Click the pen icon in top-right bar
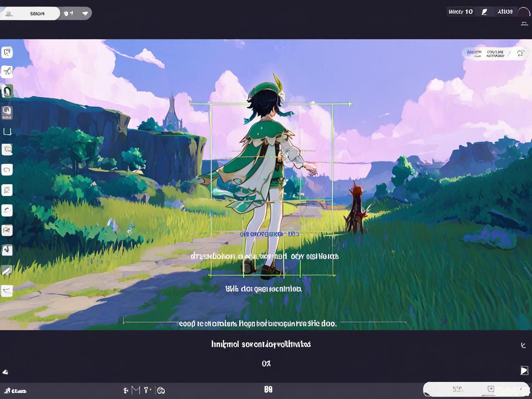The image size is (532, 399). pyautogui.click(x=484, y=12)
